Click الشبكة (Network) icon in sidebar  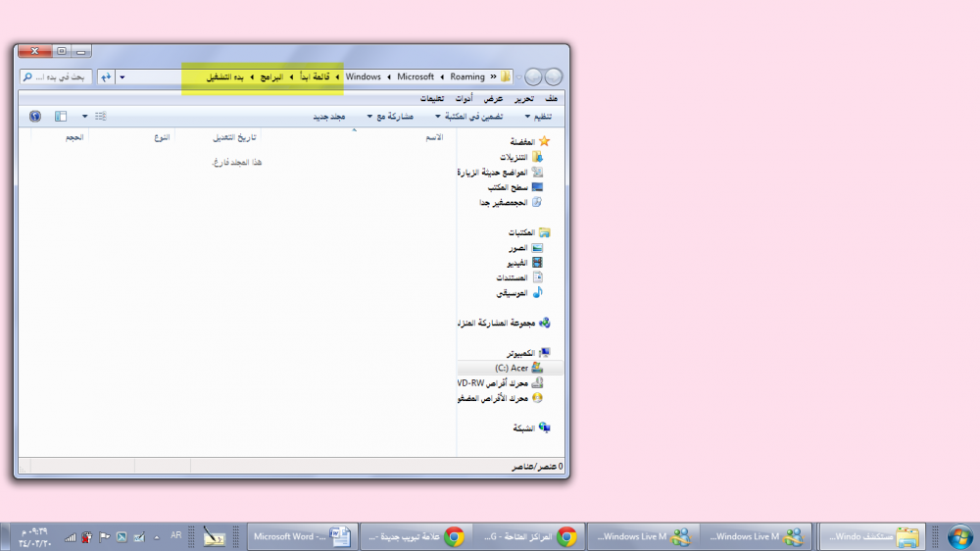pyautogui.click(x=544, y=428)
